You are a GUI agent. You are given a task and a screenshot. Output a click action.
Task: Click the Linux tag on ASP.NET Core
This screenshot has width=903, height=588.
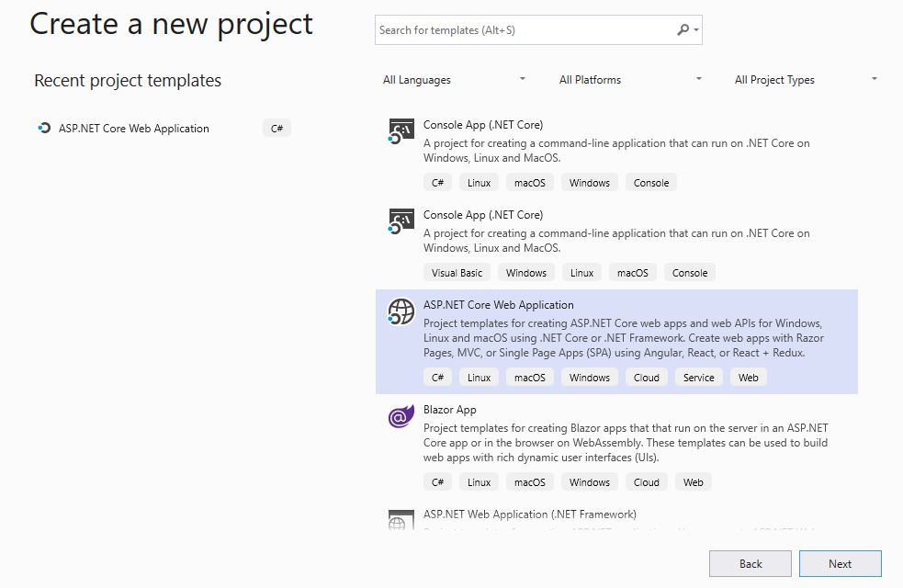click(479, 378)
